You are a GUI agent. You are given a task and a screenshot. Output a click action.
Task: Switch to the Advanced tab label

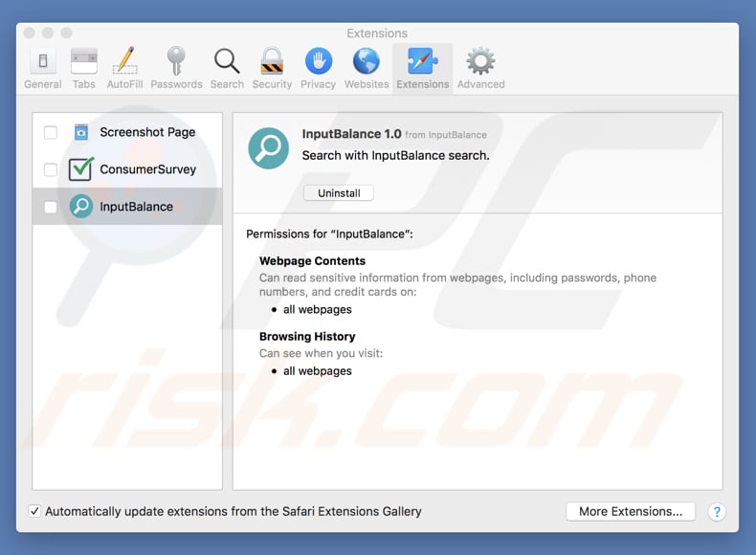tap(480, 84)
